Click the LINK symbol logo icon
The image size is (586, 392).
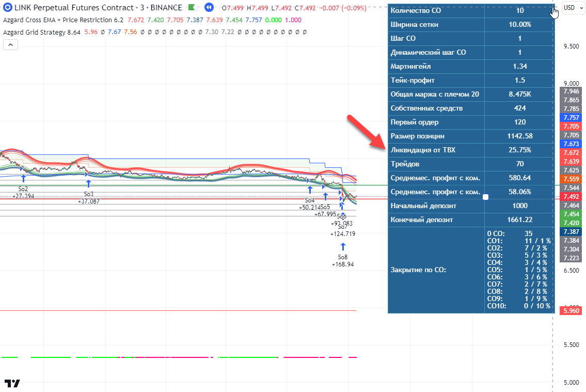(7, 7)
